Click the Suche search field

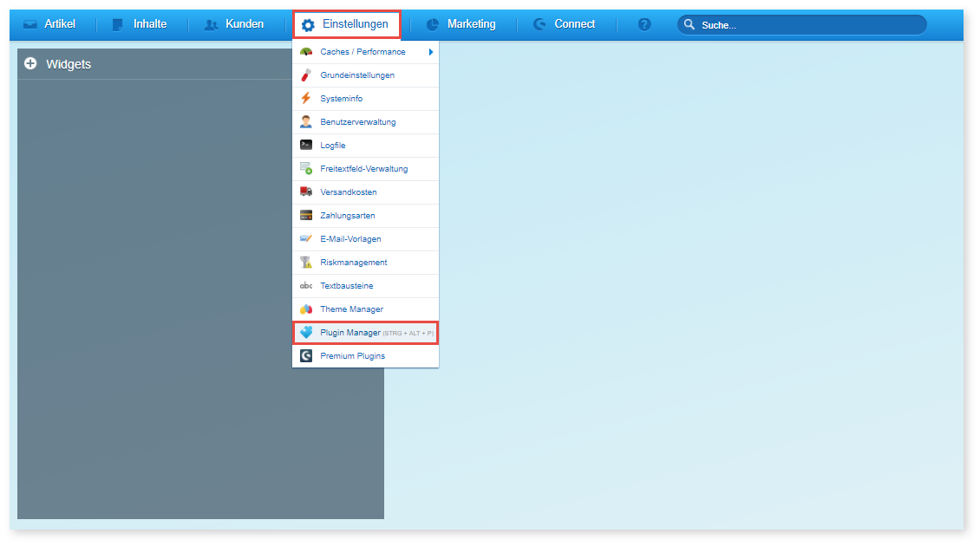pyautogui.click(x=802, y=25)
